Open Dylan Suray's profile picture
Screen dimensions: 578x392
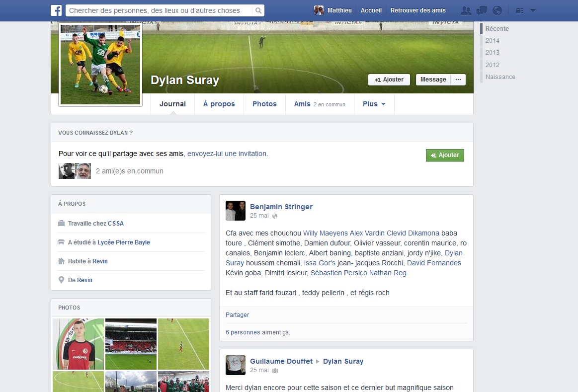[x=100, y=65]
